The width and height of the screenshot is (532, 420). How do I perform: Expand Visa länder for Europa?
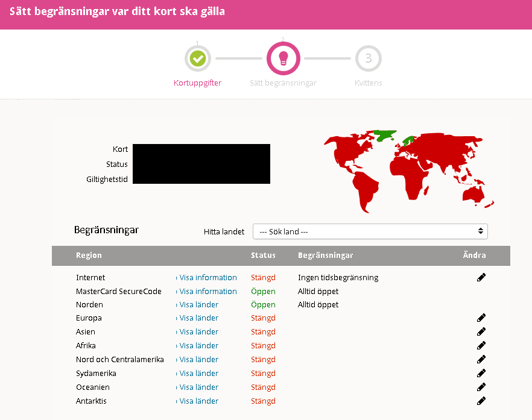click(197, 318)
